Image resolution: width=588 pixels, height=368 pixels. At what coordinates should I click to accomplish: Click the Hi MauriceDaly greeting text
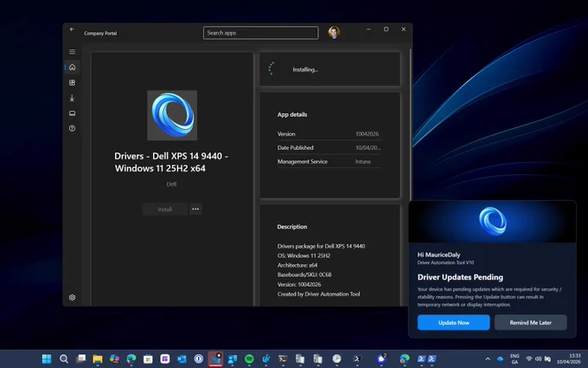[438, 255]
